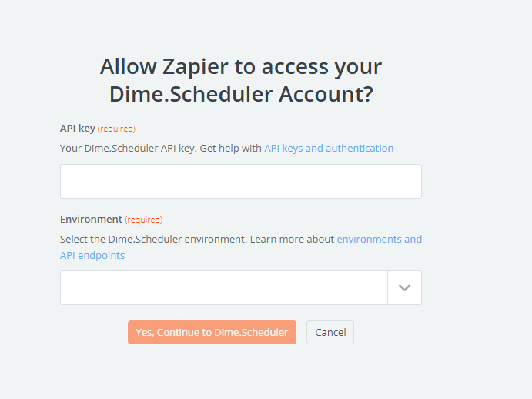Click the 'Allow Zapier to access your' heading line
Image resolution: width=532 pixels, height=399 pixels.
click(240, 66)
